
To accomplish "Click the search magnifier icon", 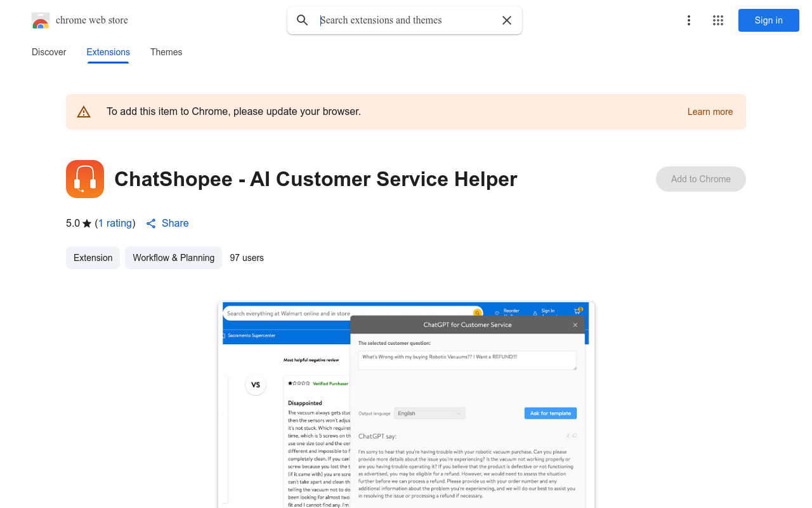I will coord(303,20).
